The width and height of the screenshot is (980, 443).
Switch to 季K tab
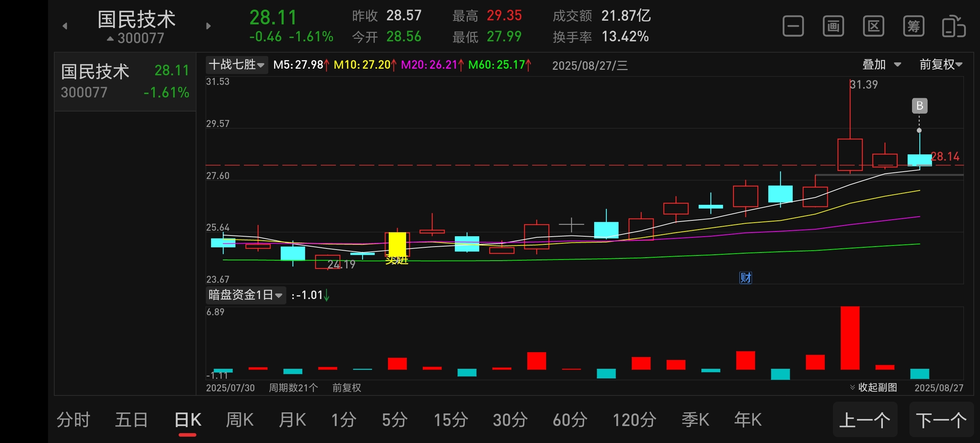pyautogui.click(x=695, y=420)
